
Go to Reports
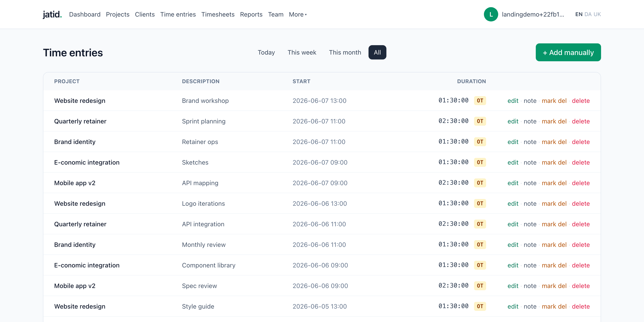tap(251, 15)
